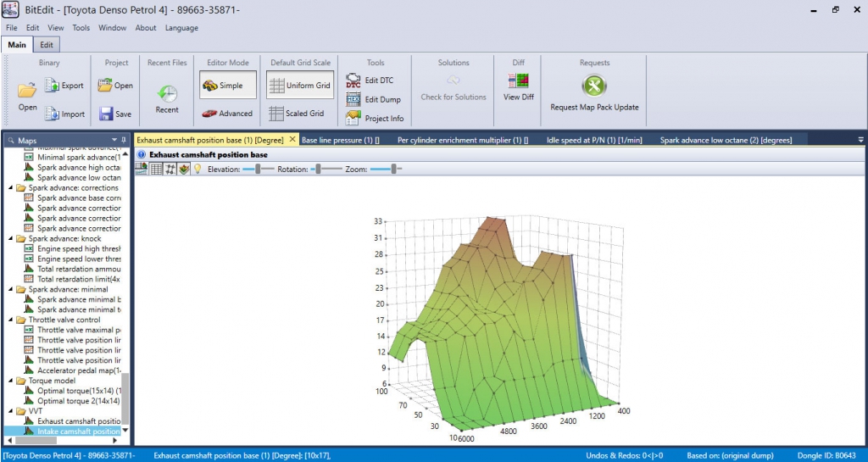Open the document tabs overflow dropdown
Viewport: 868px width, 462px height.
(860, 139)
